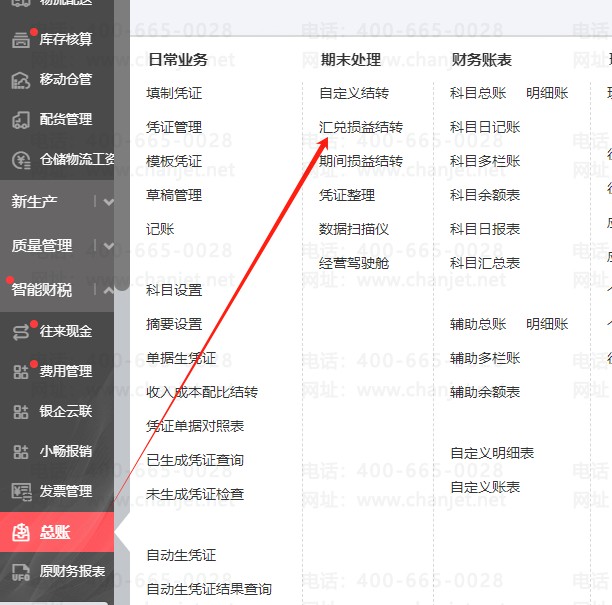Open 草稿管理 link
The image size is (612, 605).
pos(174,195)
